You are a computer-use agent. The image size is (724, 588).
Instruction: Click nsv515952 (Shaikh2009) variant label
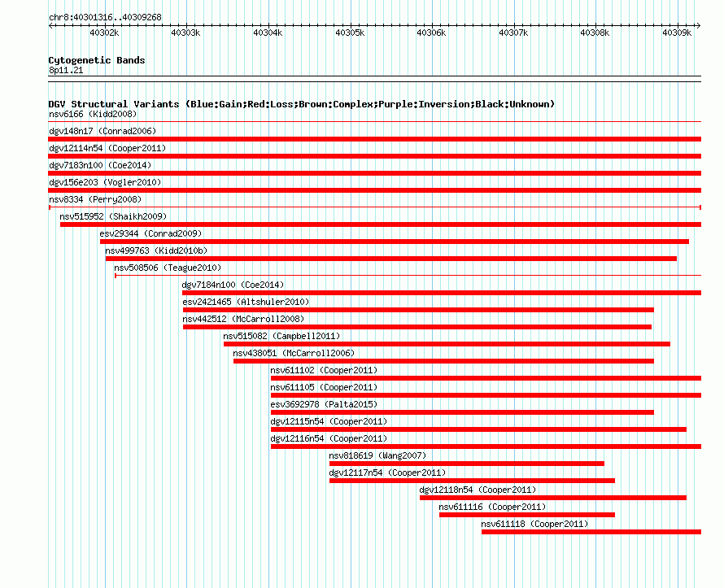(113, 216)
